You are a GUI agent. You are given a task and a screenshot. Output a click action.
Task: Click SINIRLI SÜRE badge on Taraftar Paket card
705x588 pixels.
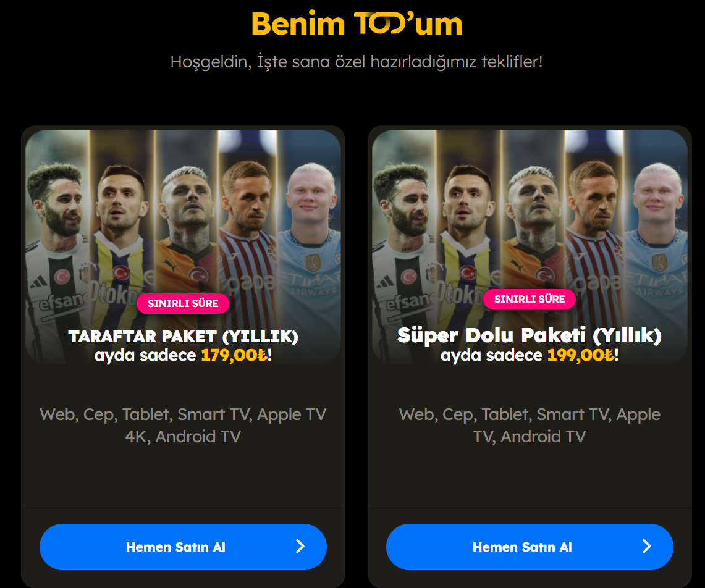coord(183,303)
